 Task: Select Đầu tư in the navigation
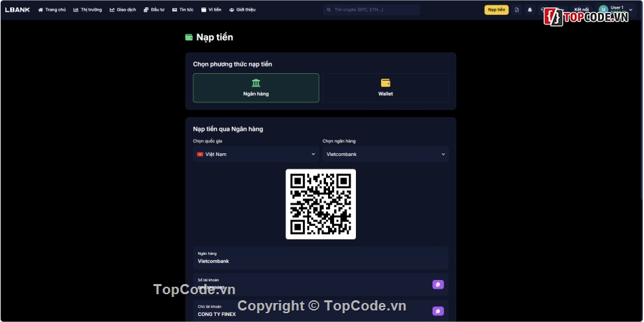coord(154,10)
